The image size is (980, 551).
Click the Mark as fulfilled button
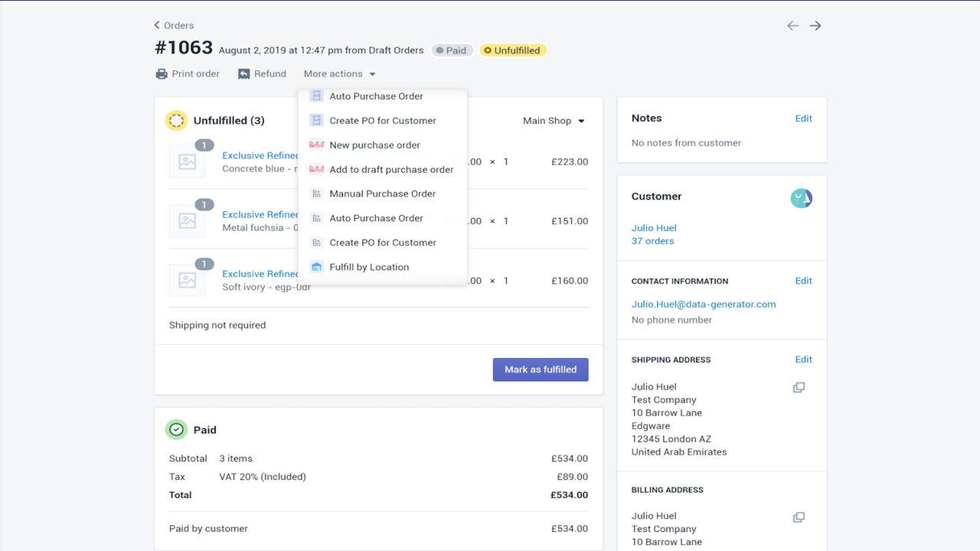pos(541,370)
